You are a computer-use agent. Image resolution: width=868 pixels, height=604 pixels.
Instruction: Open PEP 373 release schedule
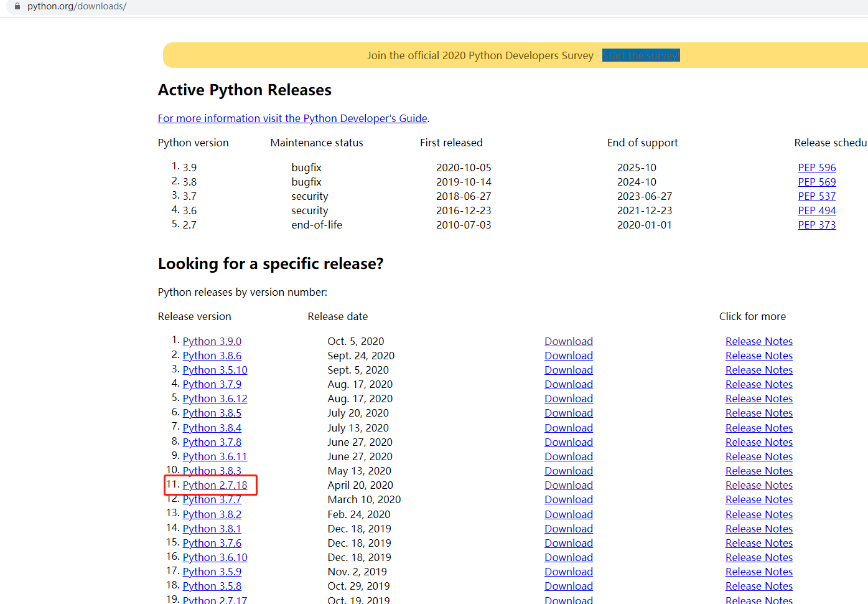817,225
